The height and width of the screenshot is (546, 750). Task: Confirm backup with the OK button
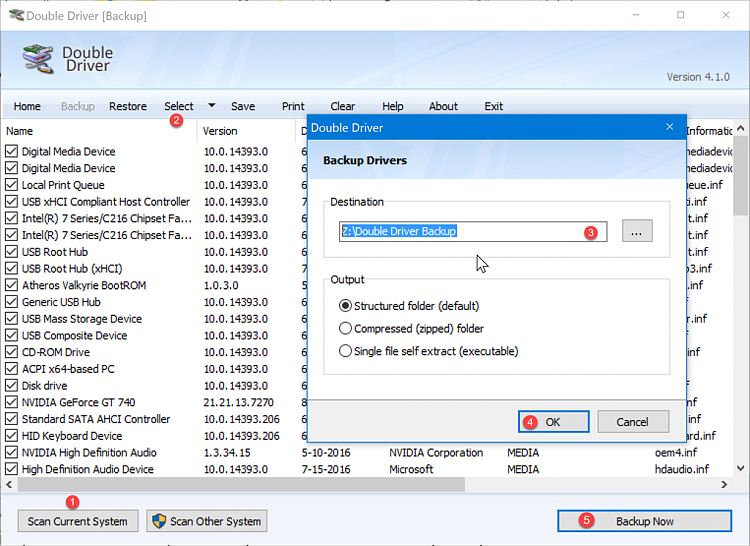pos(553,422)
